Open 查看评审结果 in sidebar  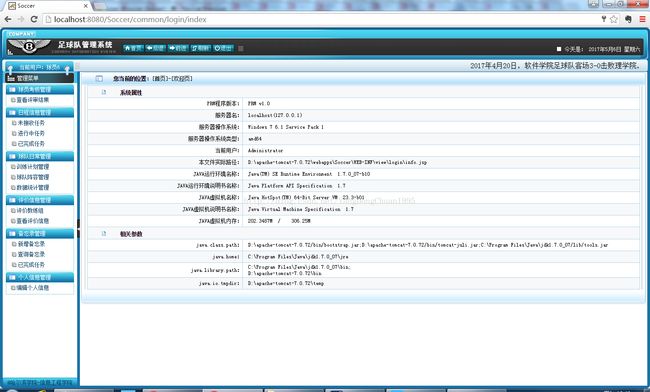tap(32, 100)
